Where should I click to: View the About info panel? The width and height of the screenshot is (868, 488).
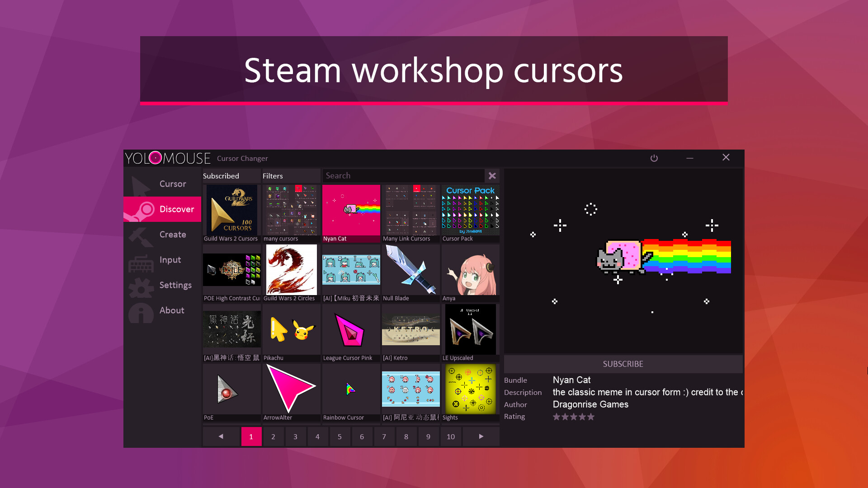(x=172, y=310)
